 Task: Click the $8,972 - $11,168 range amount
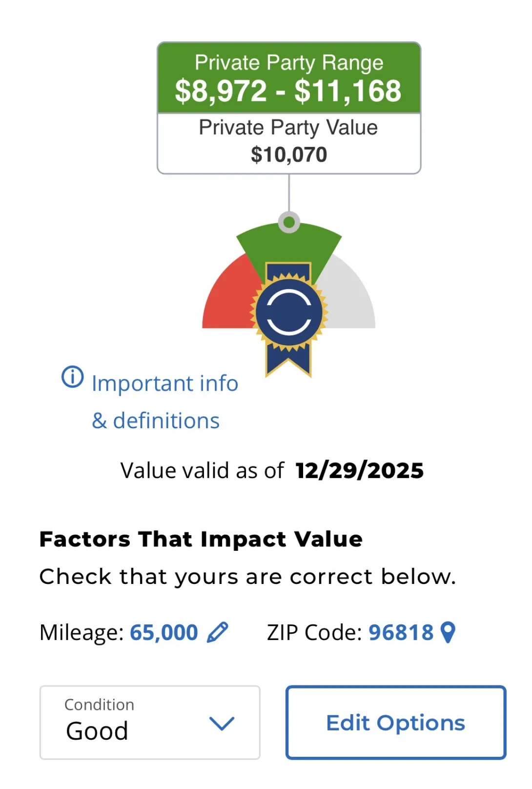(288, 91)
